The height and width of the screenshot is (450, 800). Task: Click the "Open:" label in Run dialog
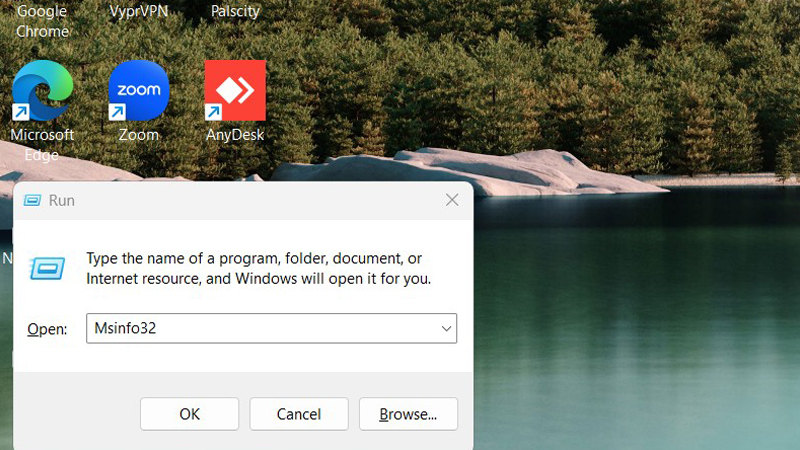coord(47,329)
